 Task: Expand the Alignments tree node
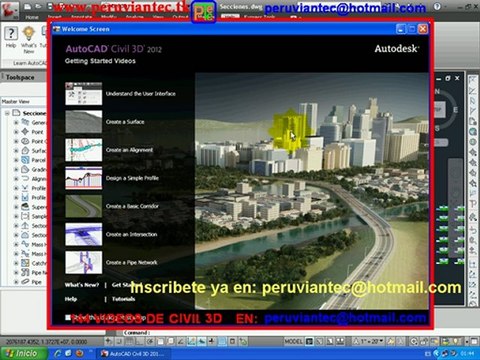click(x=16, y=179)
